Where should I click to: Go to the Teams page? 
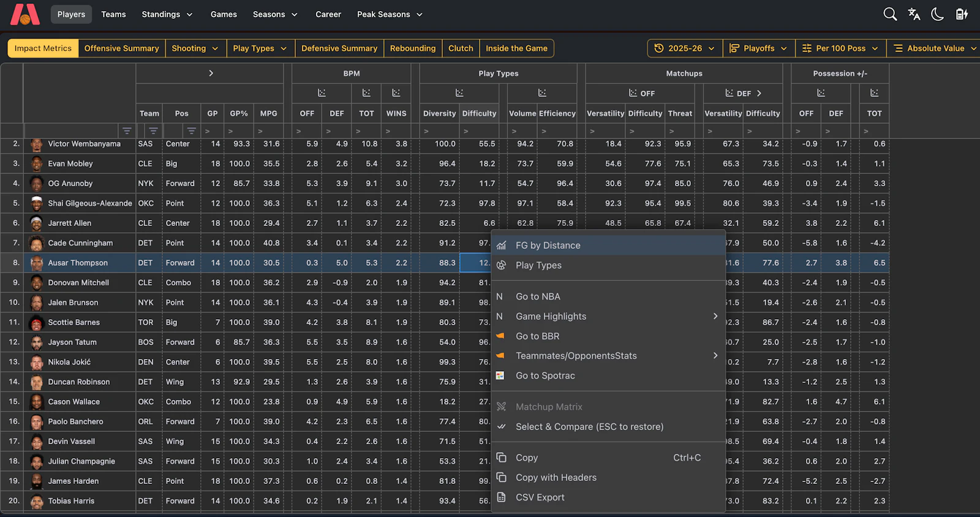coord(113,14)
